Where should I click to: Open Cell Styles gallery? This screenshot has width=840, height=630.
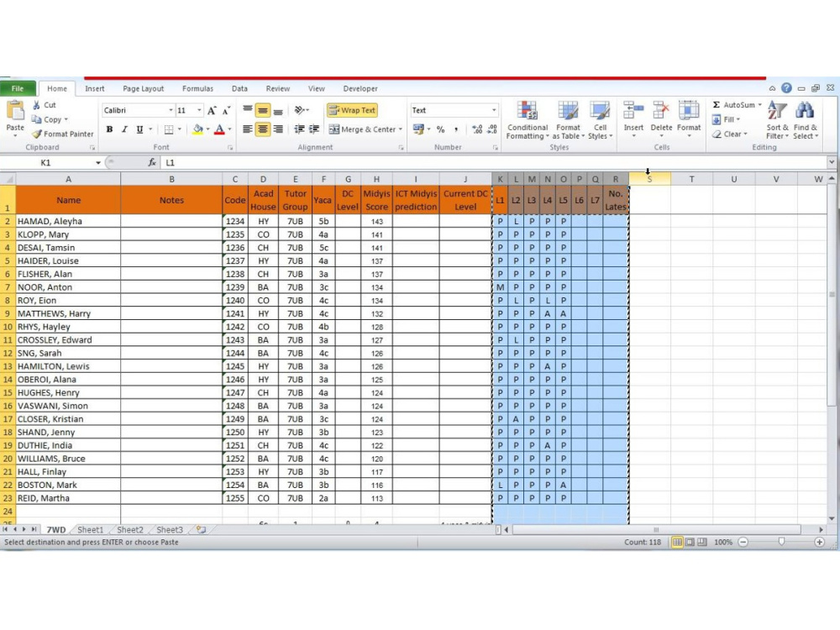point(600,120)
